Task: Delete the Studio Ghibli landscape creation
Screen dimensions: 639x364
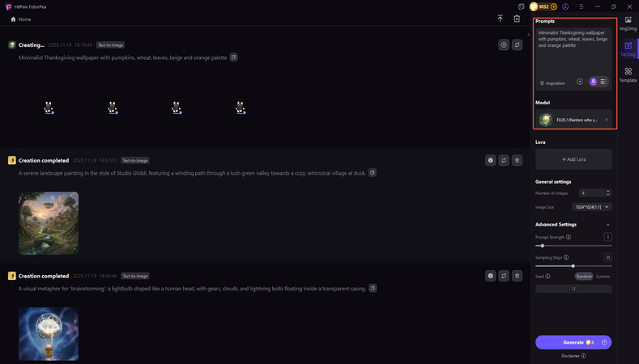Action: click(x=517, y=161)
